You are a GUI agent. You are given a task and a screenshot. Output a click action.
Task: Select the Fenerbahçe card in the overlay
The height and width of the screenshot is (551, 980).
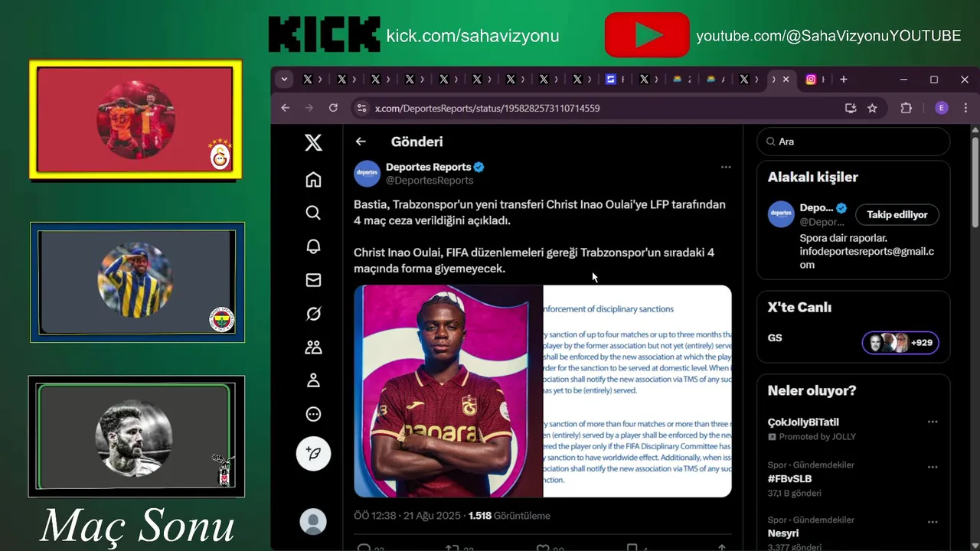pyautogui.click(x=137, y=282)
